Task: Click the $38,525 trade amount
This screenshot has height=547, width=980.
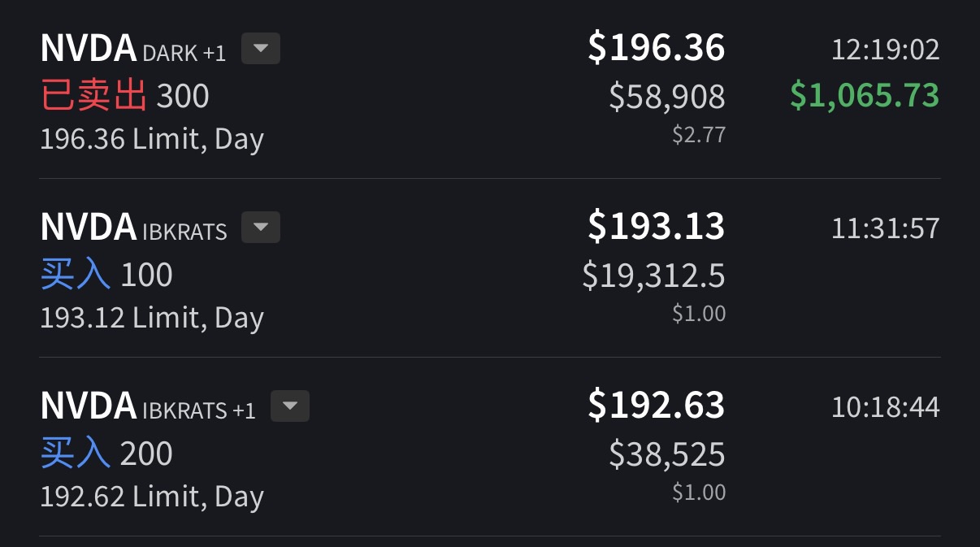Action: (x=667, y=454)
